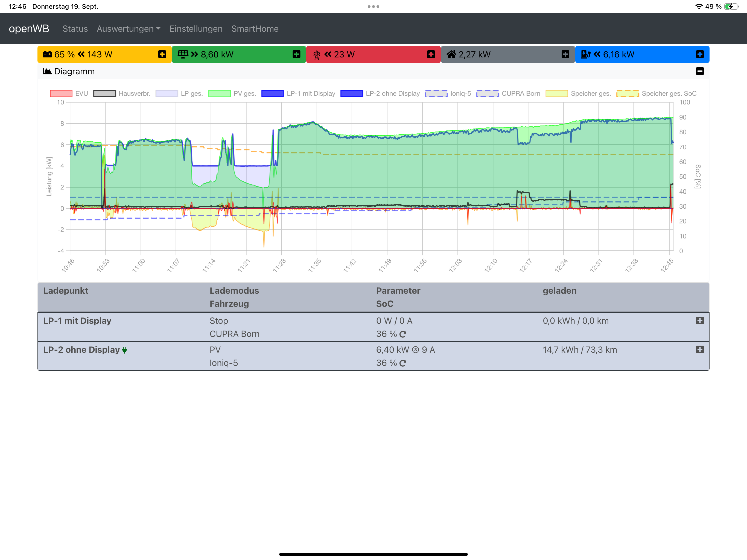Image resolution: width=747 pixels, height=560 pixels.
Task: Go to the SmartHome page
Action: click(255, 29)
